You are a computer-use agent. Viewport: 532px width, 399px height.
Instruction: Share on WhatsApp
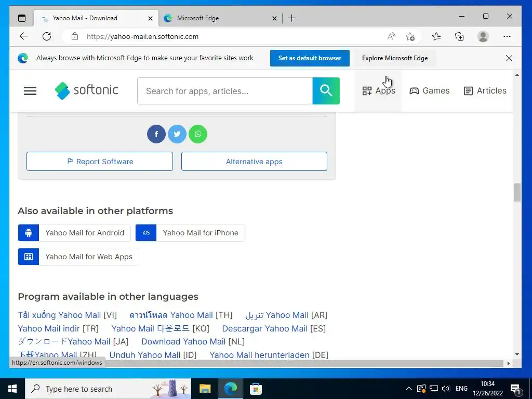[198, 134]
